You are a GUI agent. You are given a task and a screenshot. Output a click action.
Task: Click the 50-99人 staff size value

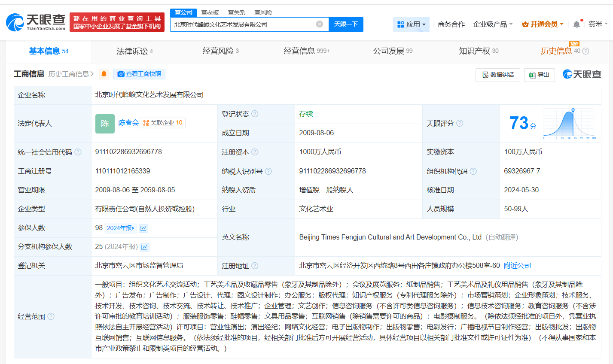pyautogui.click(x=516, y=209)
